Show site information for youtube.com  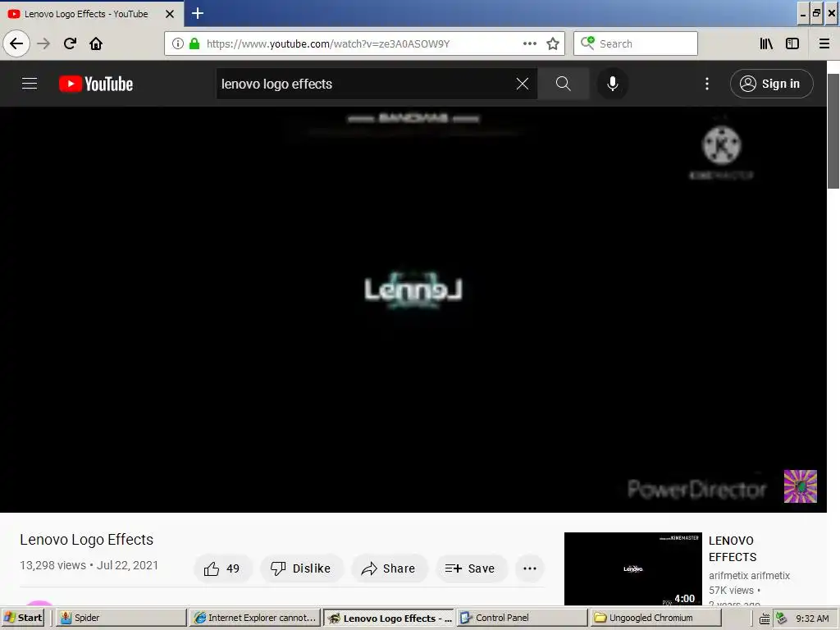point(178,43)
